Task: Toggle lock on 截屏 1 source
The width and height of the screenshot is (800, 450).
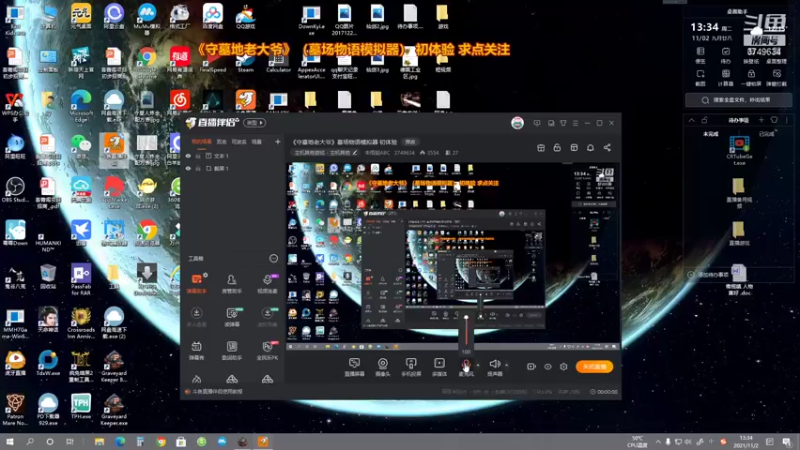Action: pos(198,168)
